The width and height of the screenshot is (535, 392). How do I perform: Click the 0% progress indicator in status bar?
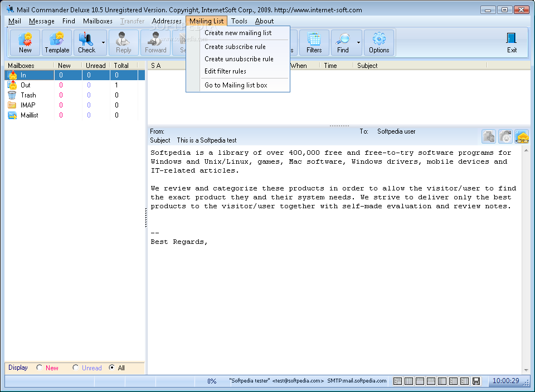tap(212, 381)
